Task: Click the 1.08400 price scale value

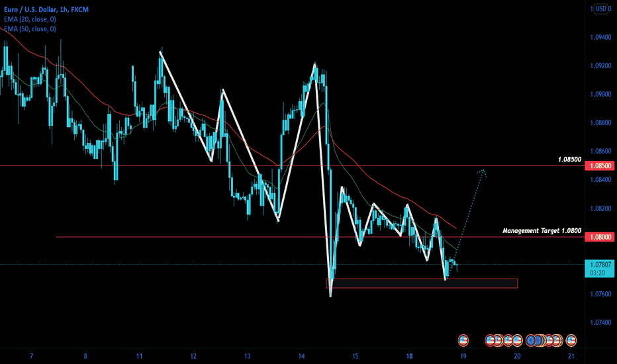Action: 600,180
